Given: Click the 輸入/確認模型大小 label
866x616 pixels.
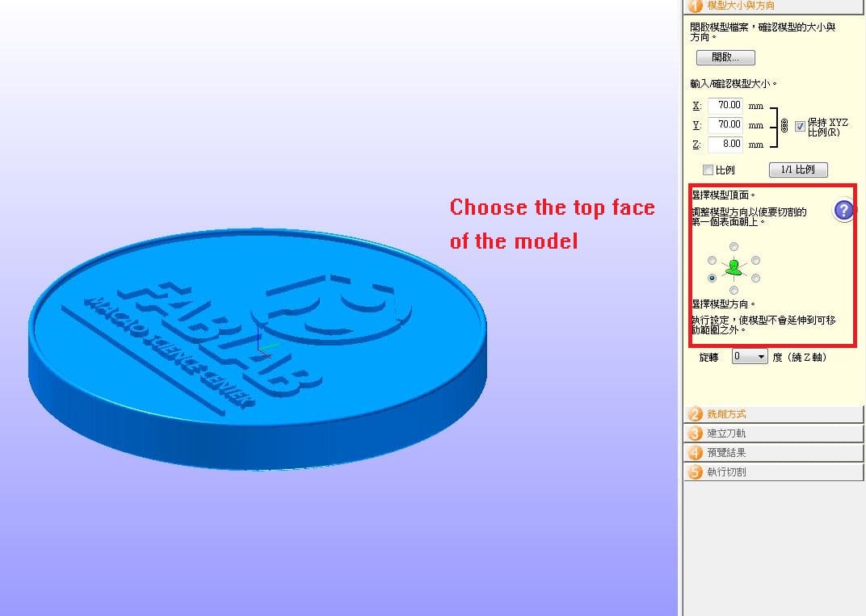Looking at the screenshot, I should tap(733, 84).
